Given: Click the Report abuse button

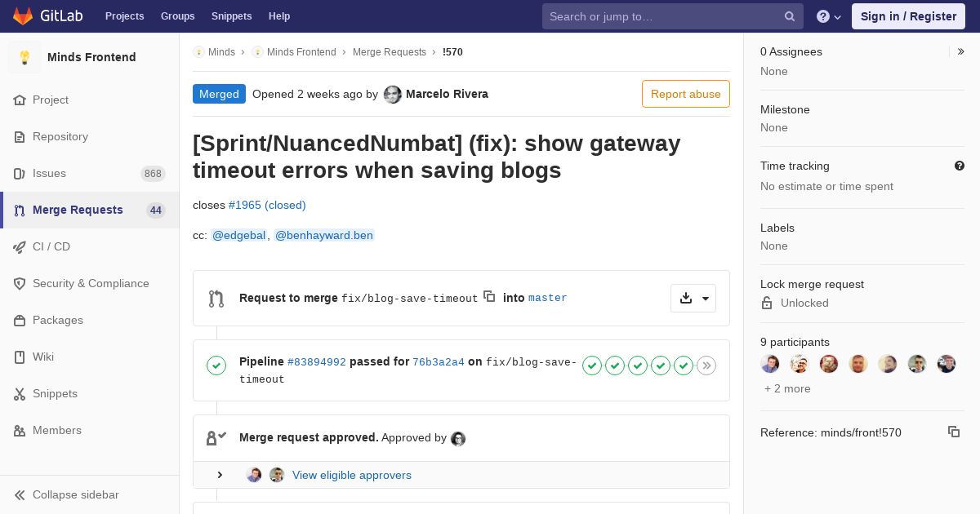Looking at the screenshot, I should point(686,94).
